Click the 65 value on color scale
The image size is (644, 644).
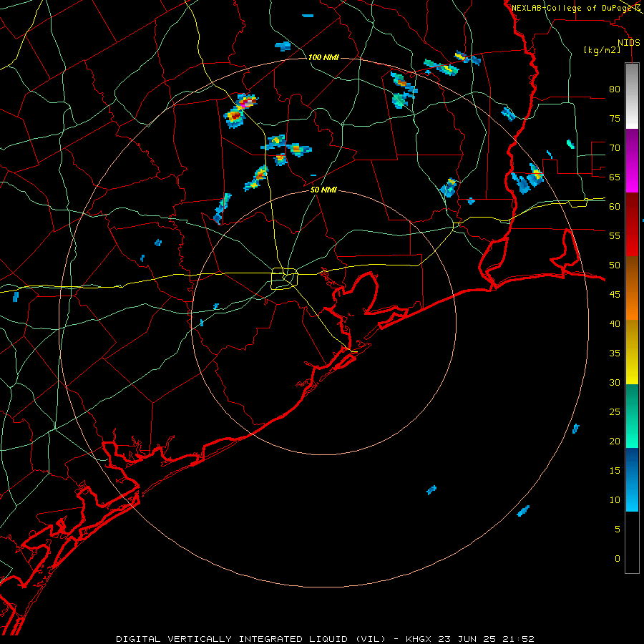(x=615, y=177)
